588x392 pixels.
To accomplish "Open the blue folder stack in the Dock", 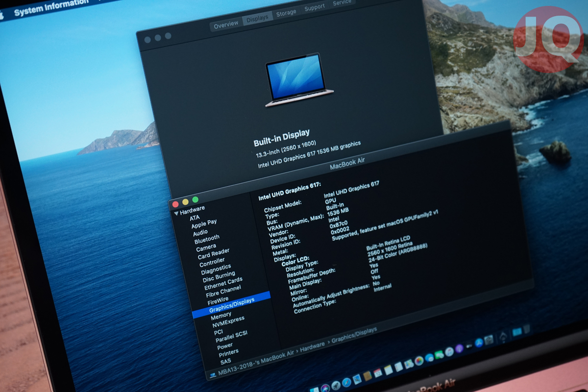I will point(517,332).
